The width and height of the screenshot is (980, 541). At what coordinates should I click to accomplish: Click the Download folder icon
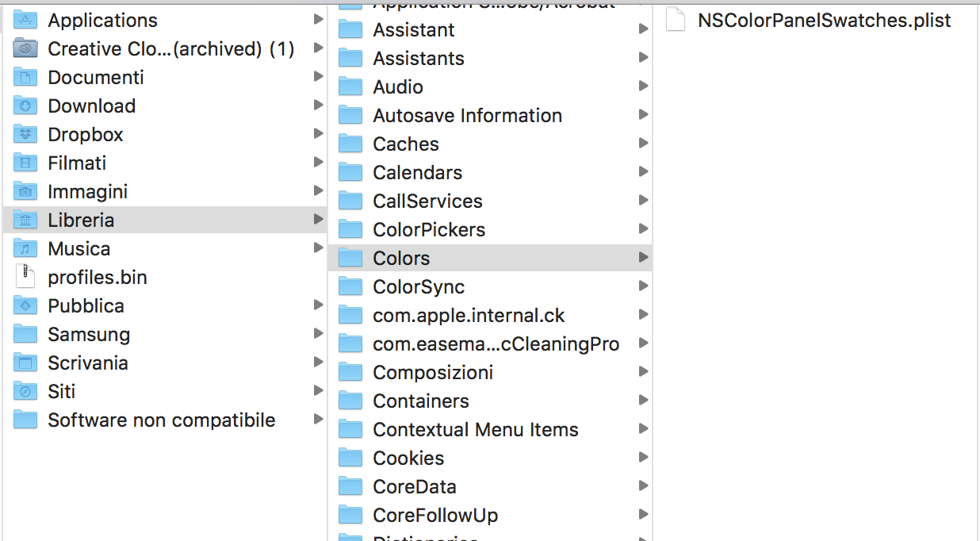click(26, 106)
